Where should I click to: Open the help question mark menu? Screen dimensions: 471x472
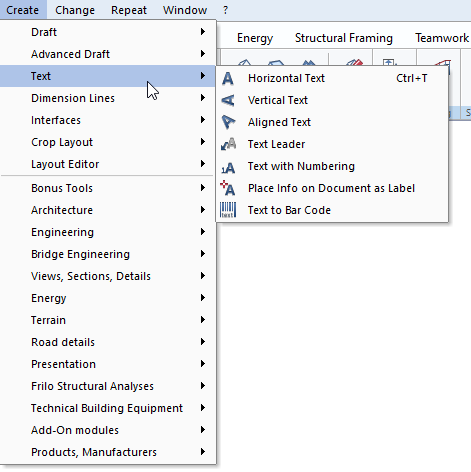tap(226, 10)
